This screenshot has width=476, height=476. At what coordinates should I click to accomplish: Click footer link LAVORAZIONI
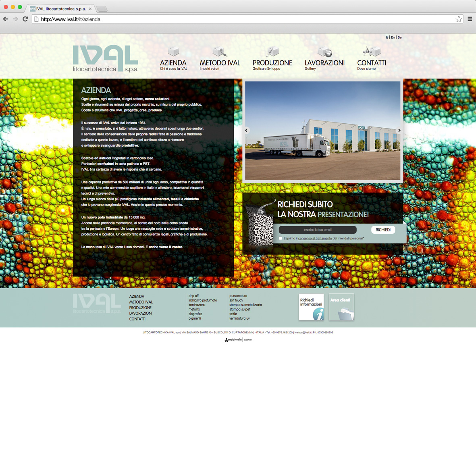tap(141, 313)
